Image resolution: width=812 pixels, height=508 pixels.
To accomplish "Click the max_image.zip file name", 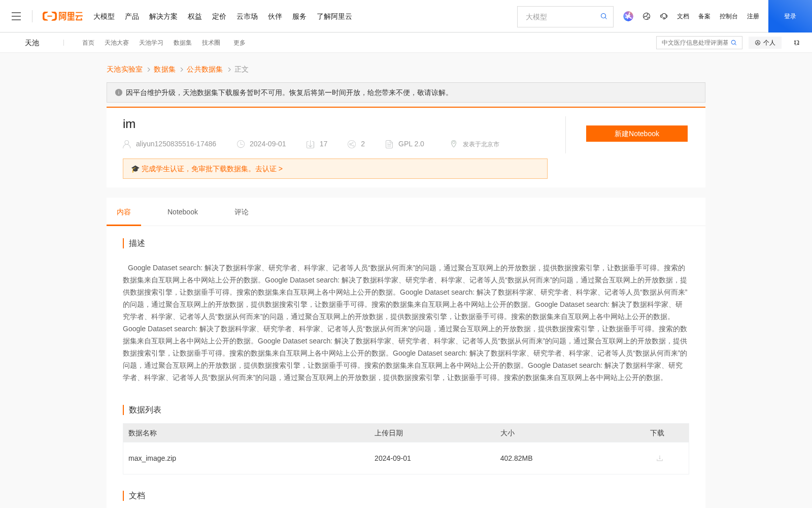I will point(152,458).
